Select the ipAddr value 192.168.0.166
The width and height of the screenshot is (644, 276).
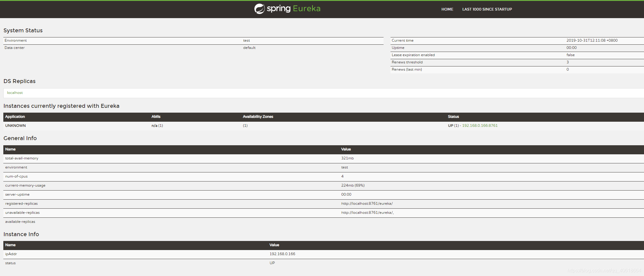[282, 254]
